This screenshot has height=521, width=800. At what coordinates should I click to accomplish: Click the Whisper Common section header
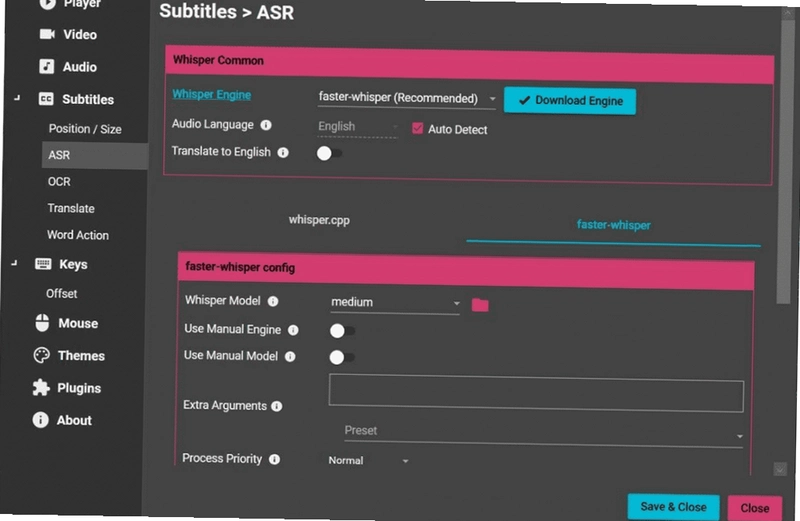coord(469,64)
